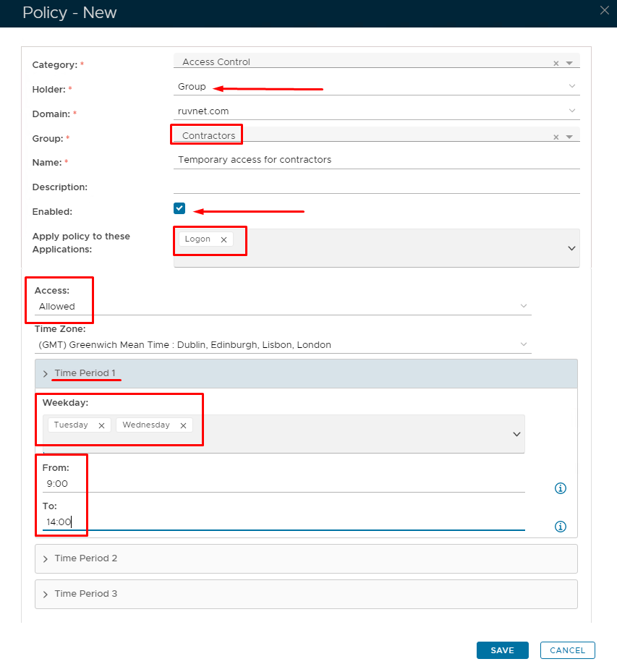Uncheck the Enabled checkbox
This screenshot has height=672, width=617.
pos(179,208)
